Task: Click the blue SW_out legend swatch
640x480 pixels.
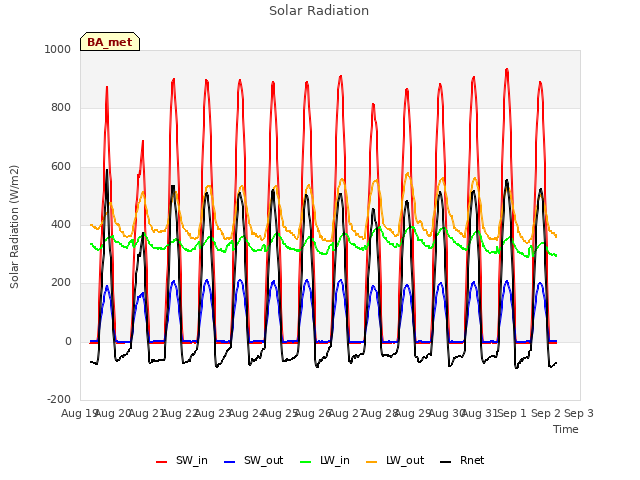Action: 230,462
